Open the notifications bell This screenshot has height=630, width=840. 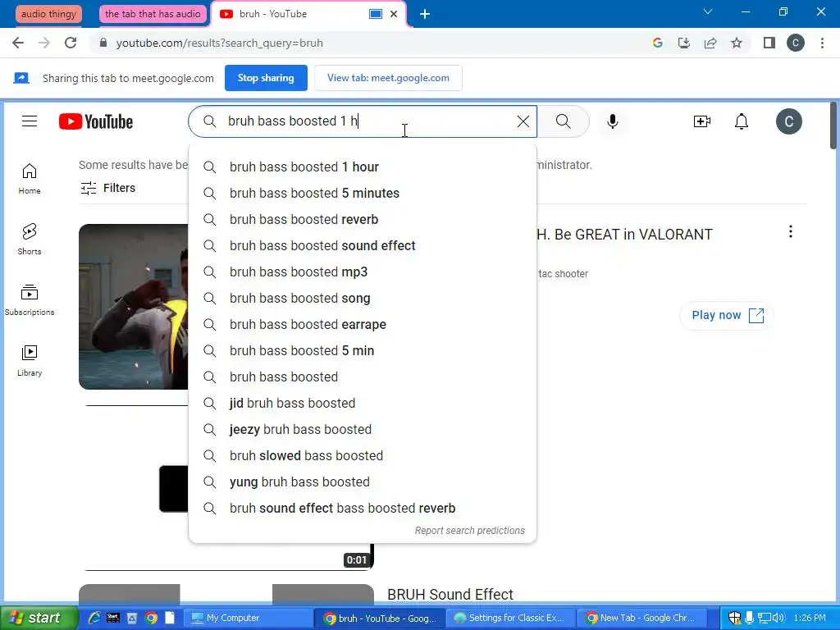point(742,121)
